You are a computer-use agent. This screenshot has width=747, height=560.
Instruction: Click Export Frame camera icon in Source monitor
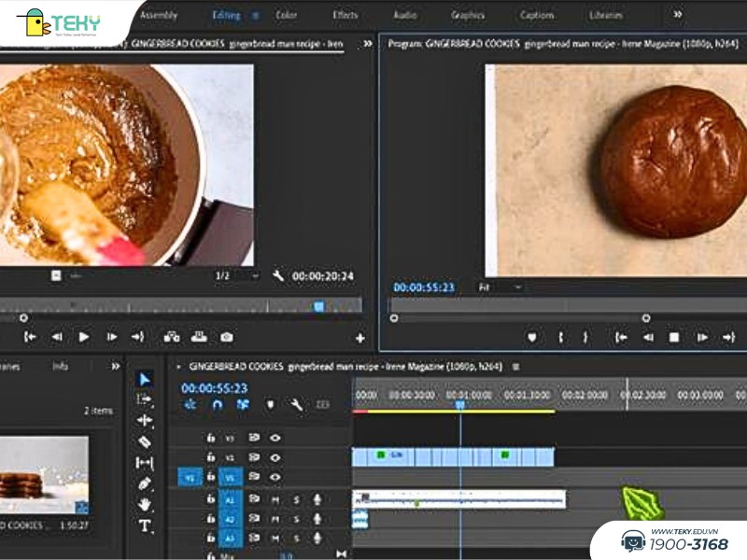(x=226, y=337)
